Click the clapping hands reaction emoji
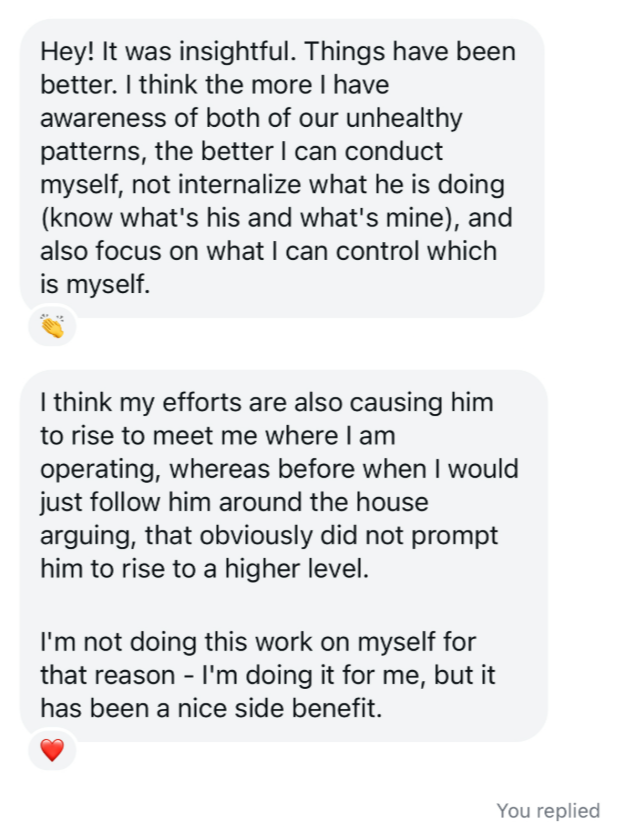617x836 pixels. click(51, 326)
